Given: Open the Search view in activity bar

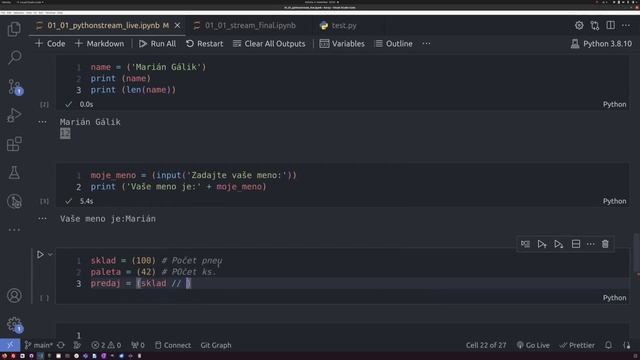Looking at the screenshot, I should click(x=14, y=58).
